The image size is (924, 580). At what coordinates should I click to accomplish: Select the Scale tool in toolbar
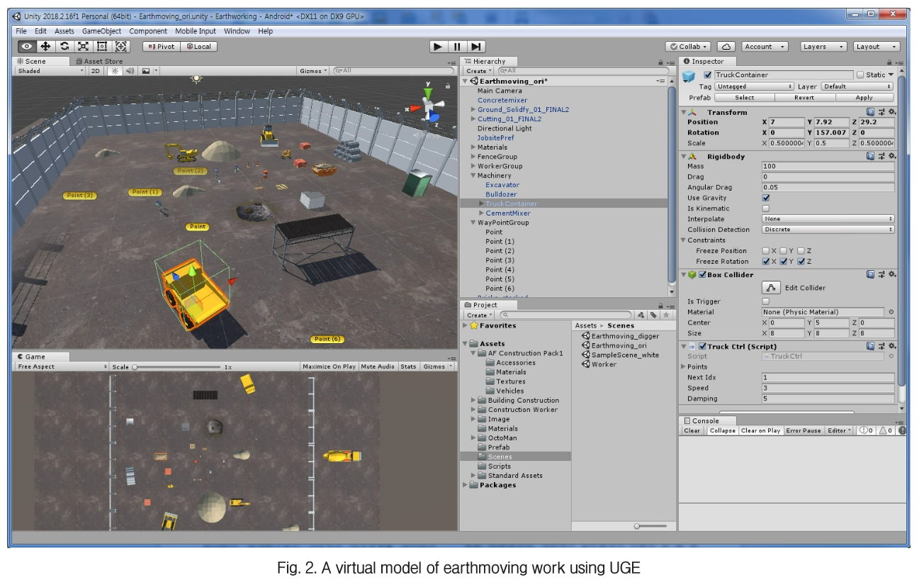83,46
